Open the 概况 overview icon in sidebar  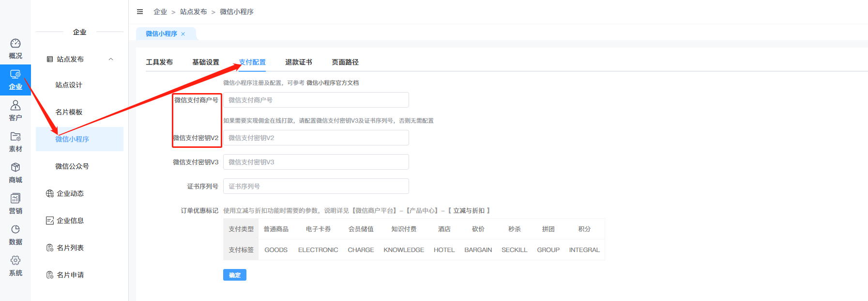15,44
